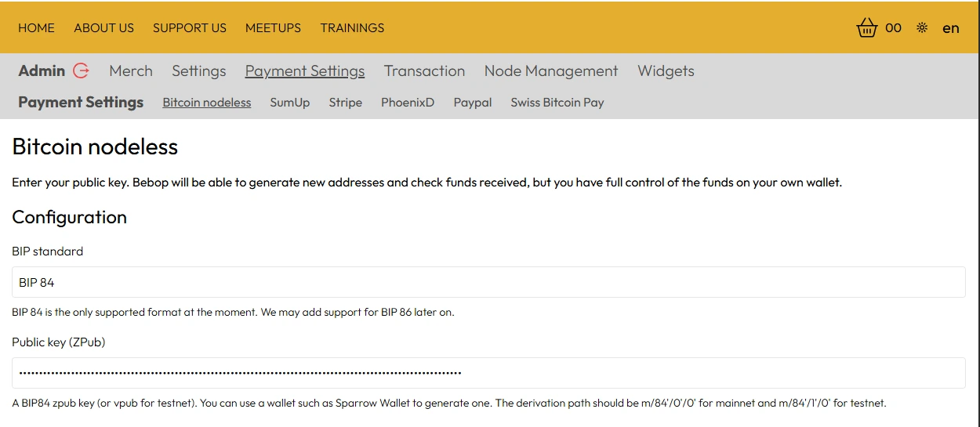Toggle the light/dark theme sun icon
The height and width of the screenshot is (427, 980).
click(922, 28)
